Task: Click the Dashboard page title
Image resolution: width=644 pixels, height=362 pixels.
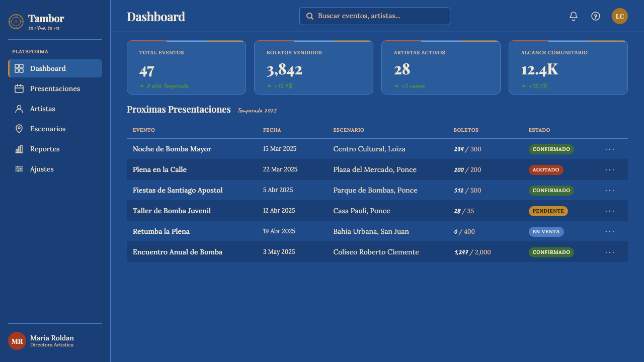Action: point(156,17)
